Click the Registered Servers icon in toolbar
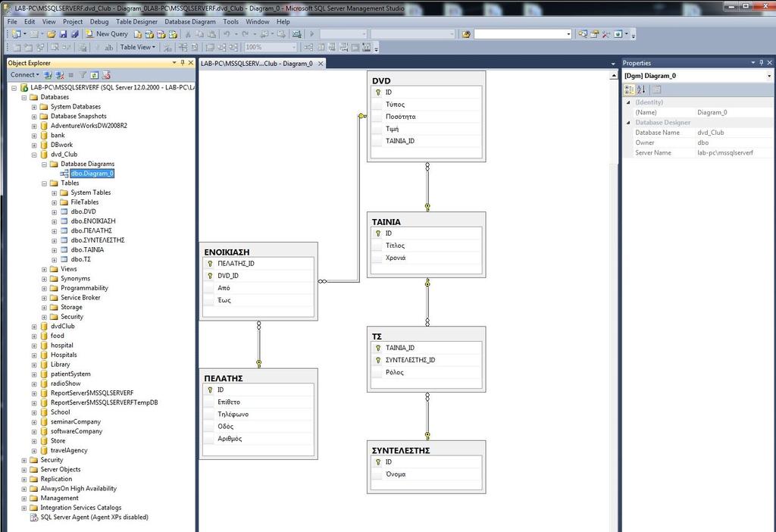776x532 pixels. coord(583,34)
